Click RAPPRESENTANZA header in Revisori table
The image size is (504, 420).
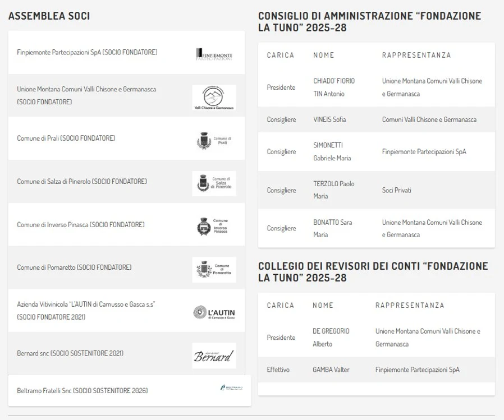[x=410, y=306]
